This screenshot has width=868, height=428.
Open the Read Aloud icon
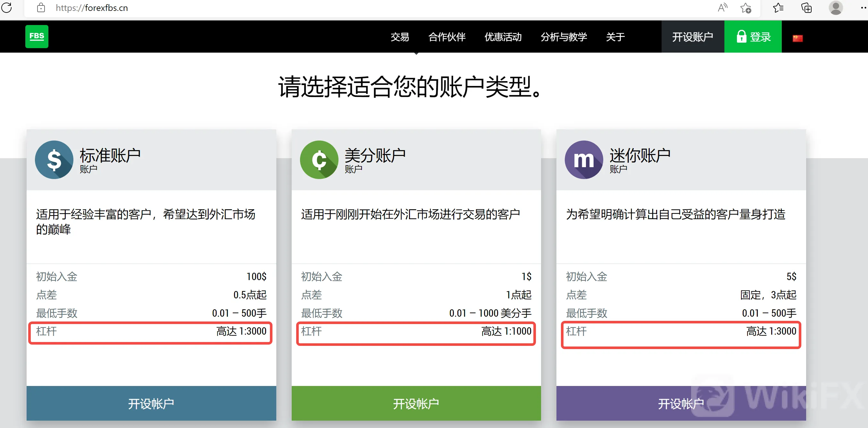pyautogui.click(x=722, y=8)
